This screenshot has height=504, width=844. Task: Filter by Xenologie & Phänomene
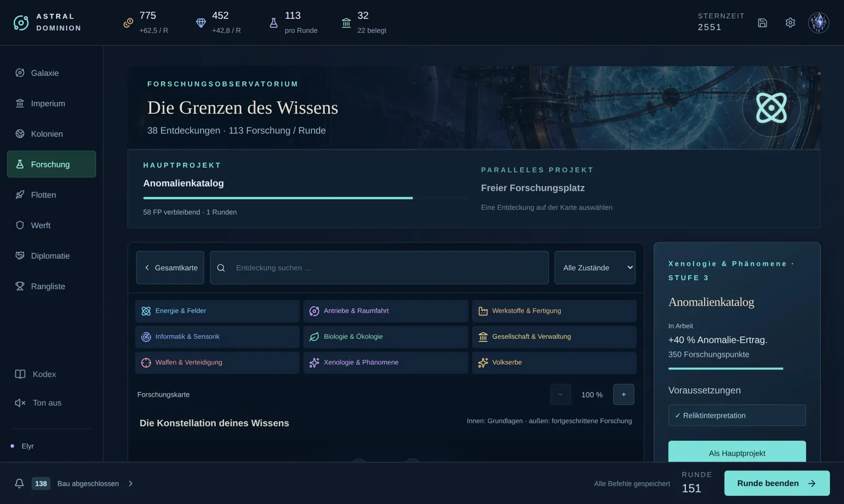coord(386,363)
